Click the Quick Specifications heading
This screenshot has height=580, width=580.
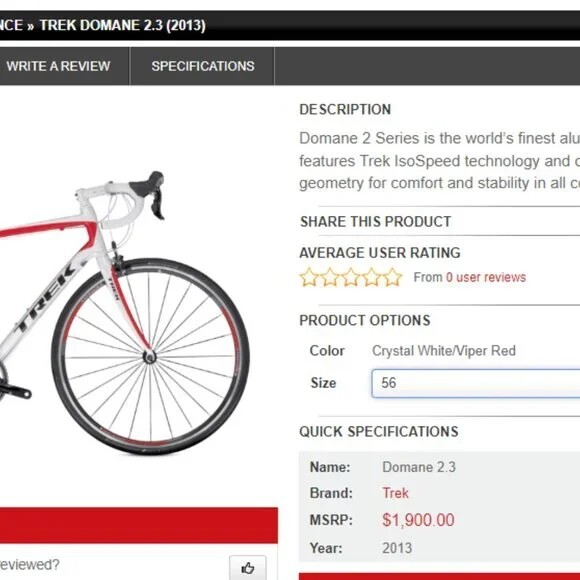379,432
